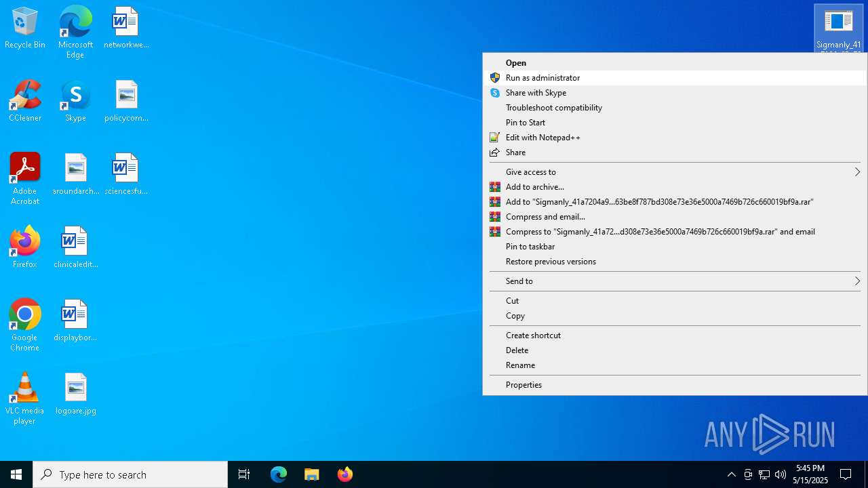Select the CCleaner desktop shortcut
868x488 pixels.
click(x=25, y=102)
